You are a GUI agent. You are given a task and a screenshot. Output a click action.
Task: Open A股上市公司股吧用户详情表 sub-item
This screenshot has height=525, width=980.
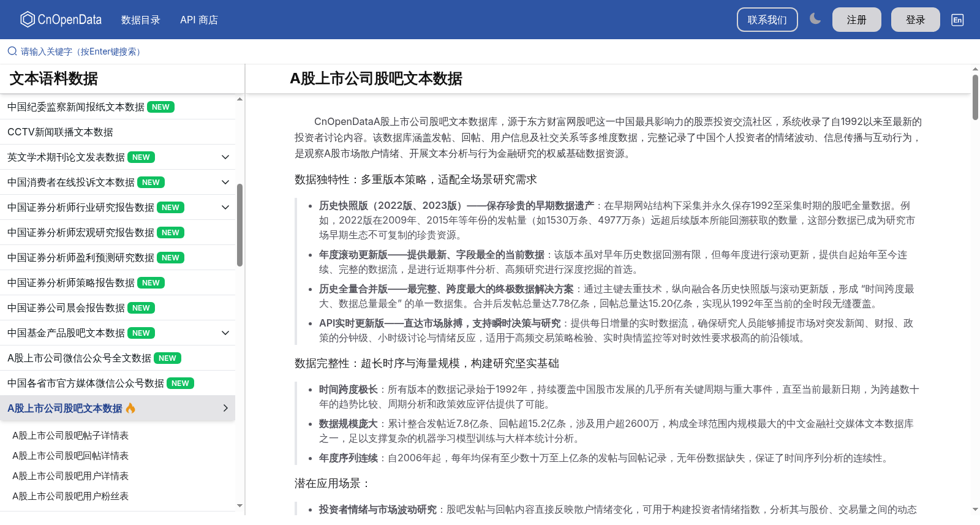70,475
